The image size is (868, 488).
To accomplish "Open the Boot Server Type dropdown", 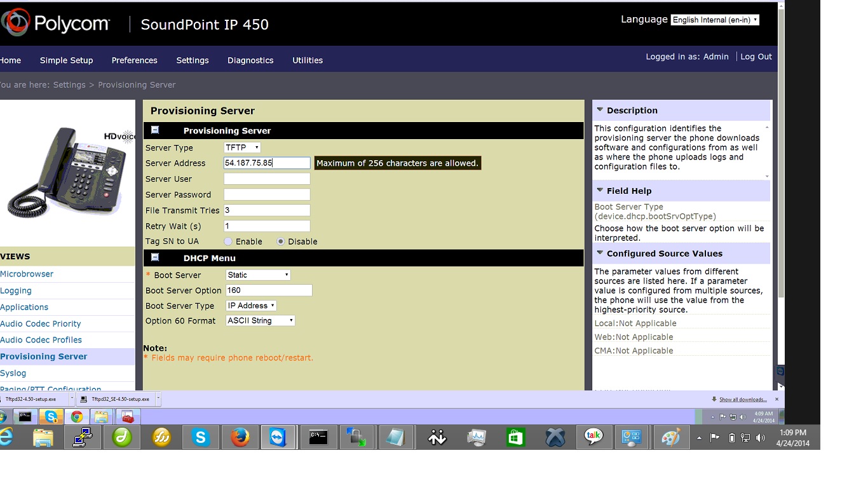I will [x=252, y=306].
